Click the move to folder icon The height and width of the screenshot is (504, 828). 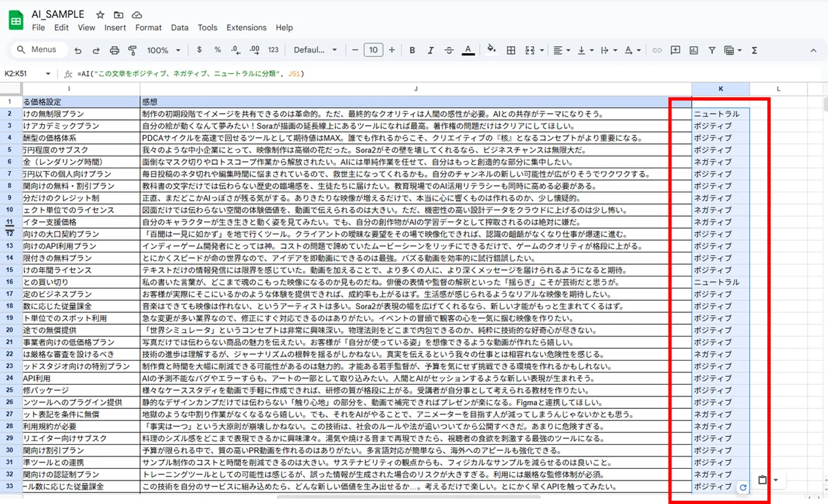(119, 14)
